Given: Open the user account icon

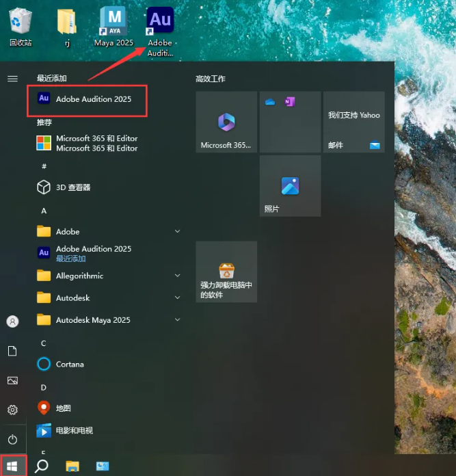Looking at the screenshot, I should (x=12, y=321).
